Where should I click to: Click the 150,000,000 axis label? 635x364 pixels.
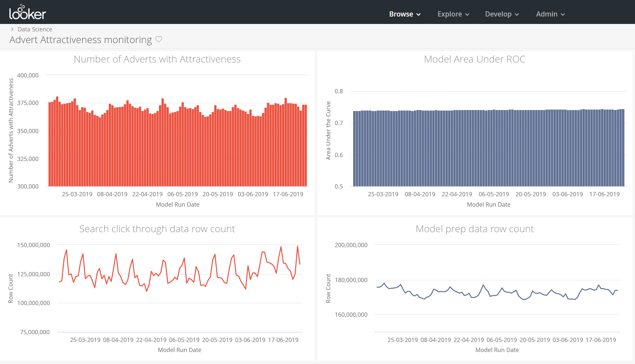click(34, 245)
